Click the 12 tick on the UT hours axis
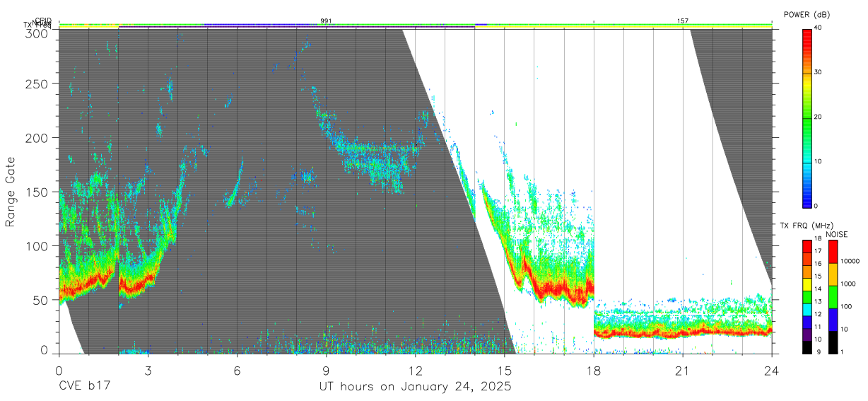The image size is (868, 401). (x=416, y=370)
